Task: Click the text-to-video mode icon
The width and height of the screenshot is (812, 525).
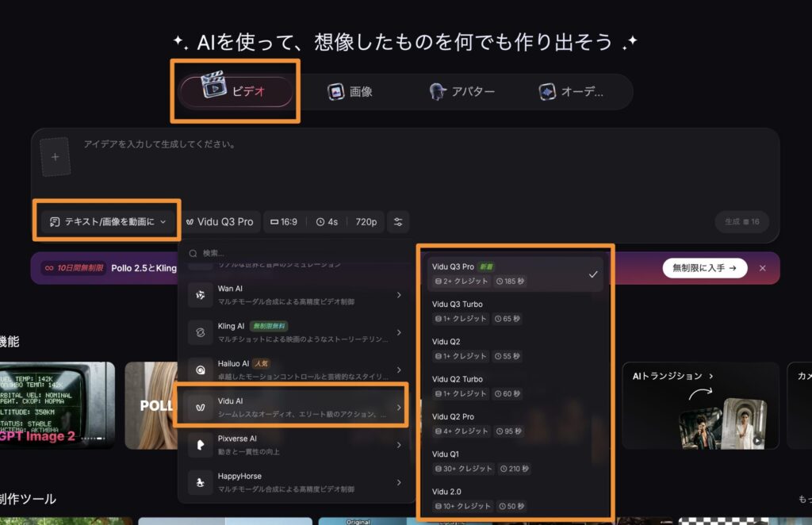Action: (x=55, y=222)
